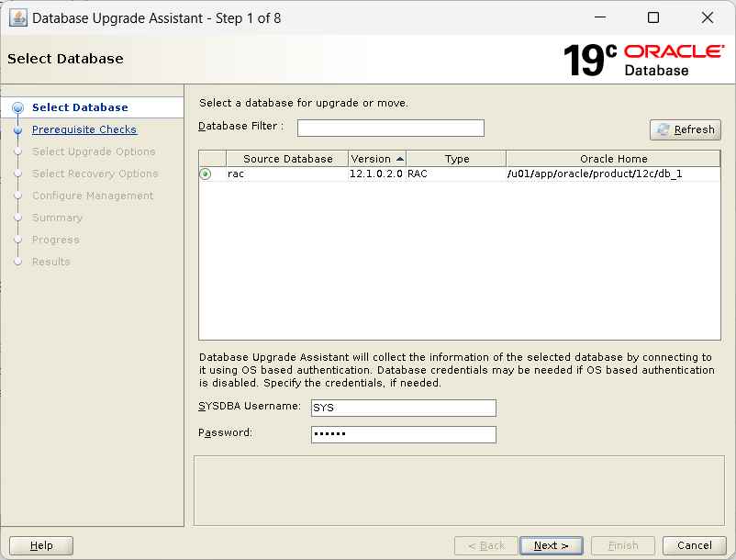Sort by Version column header
This screenshot has width=736, height=560.
pos(377,159)
